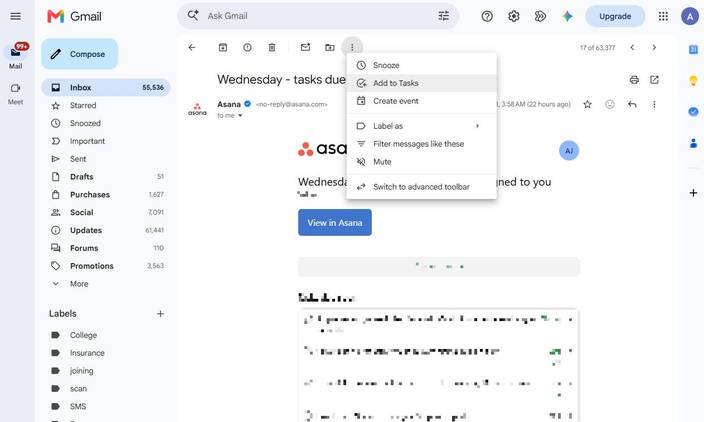Expand the More folders list

click(106, 284)
